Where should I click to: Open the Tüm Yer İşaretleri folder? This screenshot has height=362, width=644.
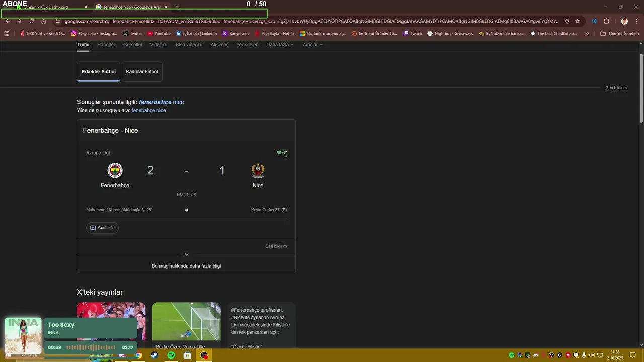[619, 34]
